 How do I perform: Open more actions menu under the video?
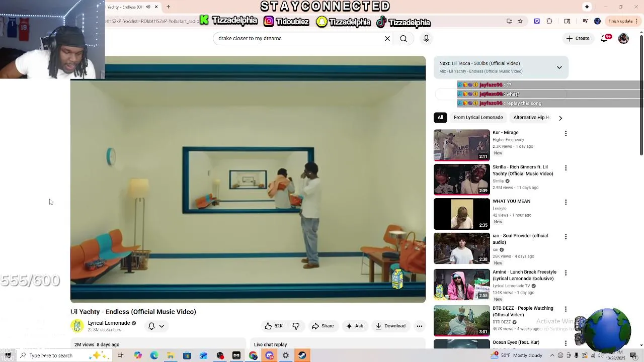(419, 326)
